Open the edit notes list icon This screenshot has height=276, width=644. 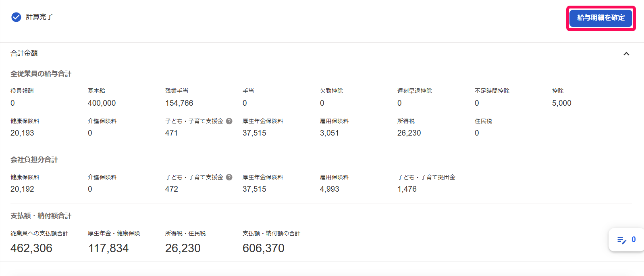[x=622, y=240]
